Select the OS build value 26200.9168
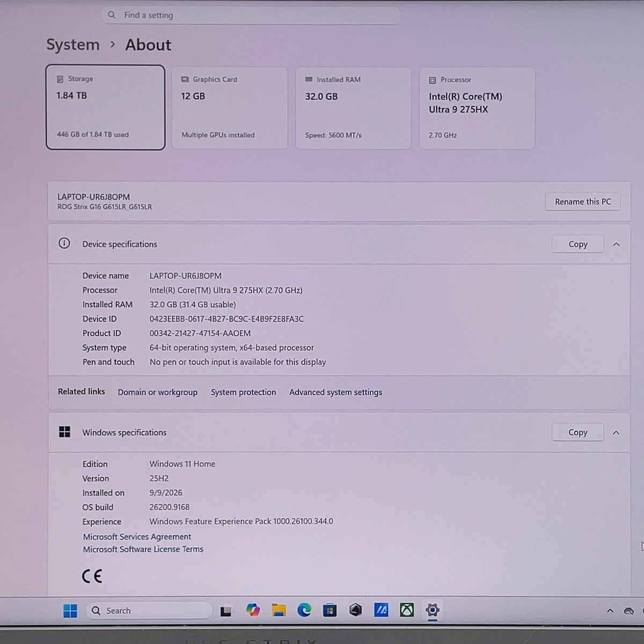644x644 pixels. click(170, 507)
